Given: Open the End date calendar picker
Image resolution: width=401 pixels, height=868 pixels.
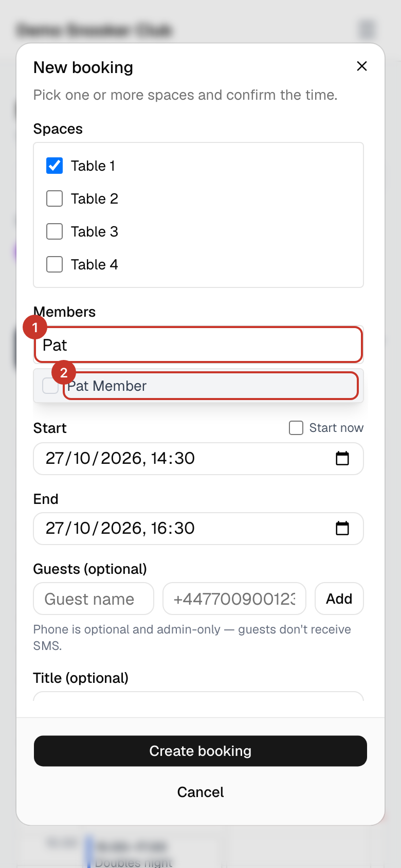Looking at the screenshot, I should (x=342, y=528).
